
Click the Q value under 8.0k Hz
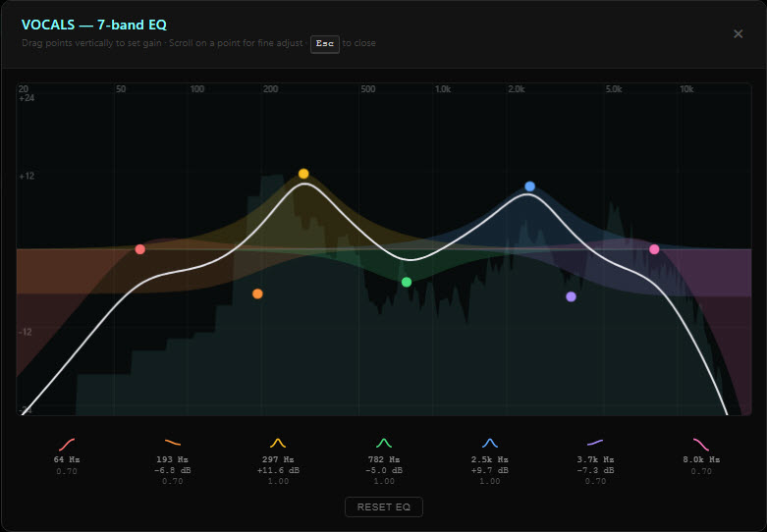(x=701, y=471)
